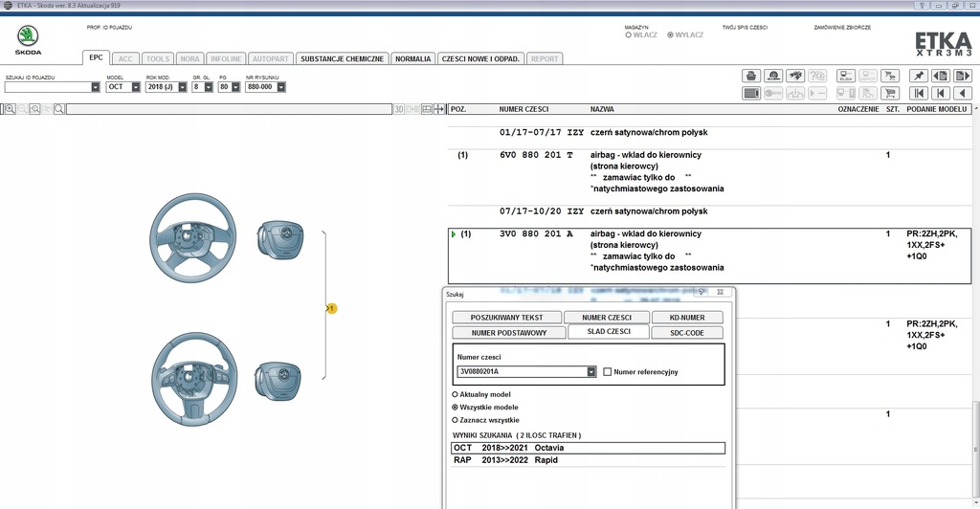Click the printer icon in the toolbar
The width and height of the screenshot is (980, 509).
tap(751, 76)
